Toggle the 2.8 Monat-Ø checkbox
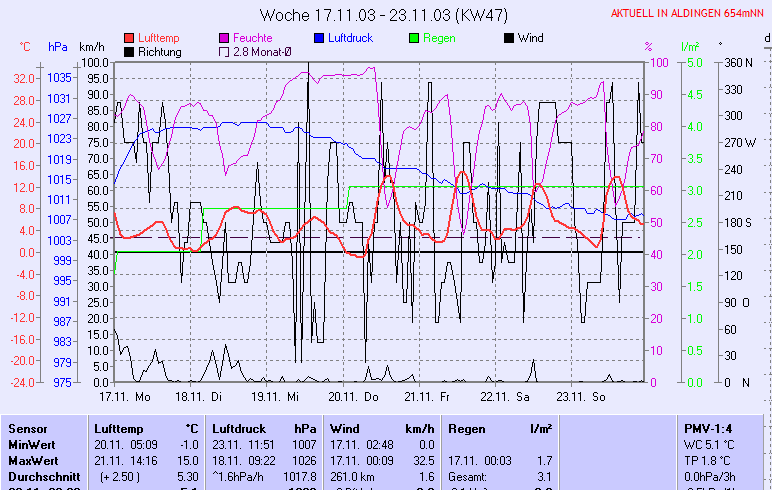The width and height of the screenshot is (772, 490). (x=225, y=51)
